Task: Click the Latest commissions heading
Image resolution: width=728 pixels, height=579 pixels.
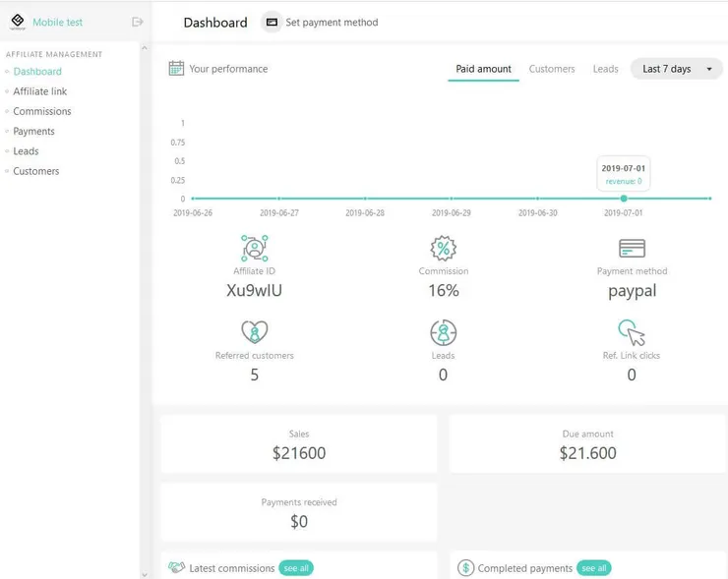Action: tap(231, 568)
